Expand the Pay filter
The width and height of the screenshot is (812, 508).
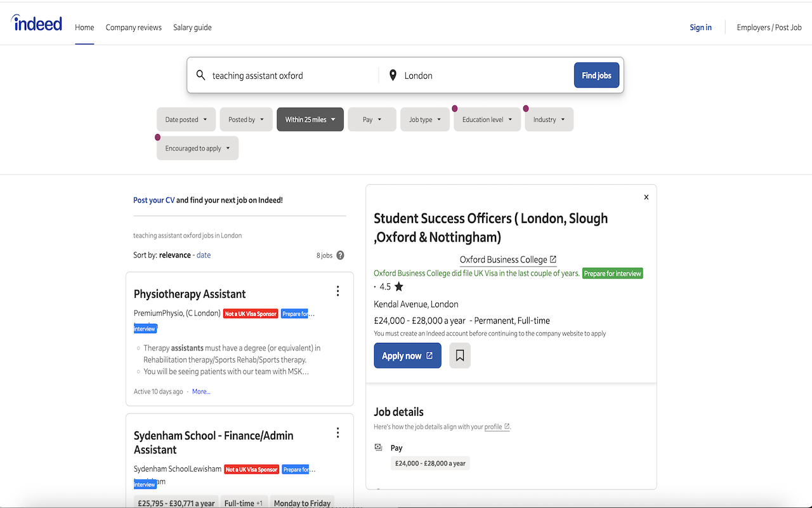click(x=372, y=119)
